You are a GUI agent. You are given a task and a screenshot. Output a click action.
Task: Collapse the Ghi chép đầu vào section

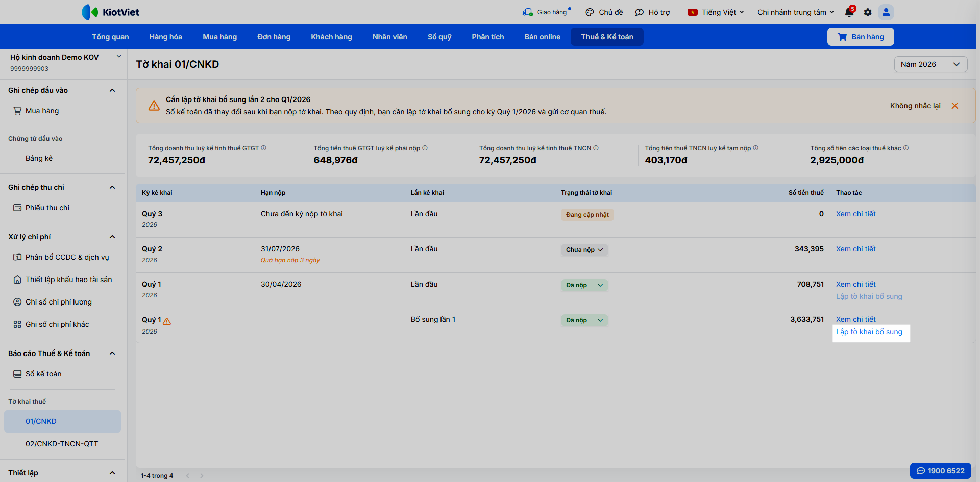pyautogui.click(x=112, y=90)
